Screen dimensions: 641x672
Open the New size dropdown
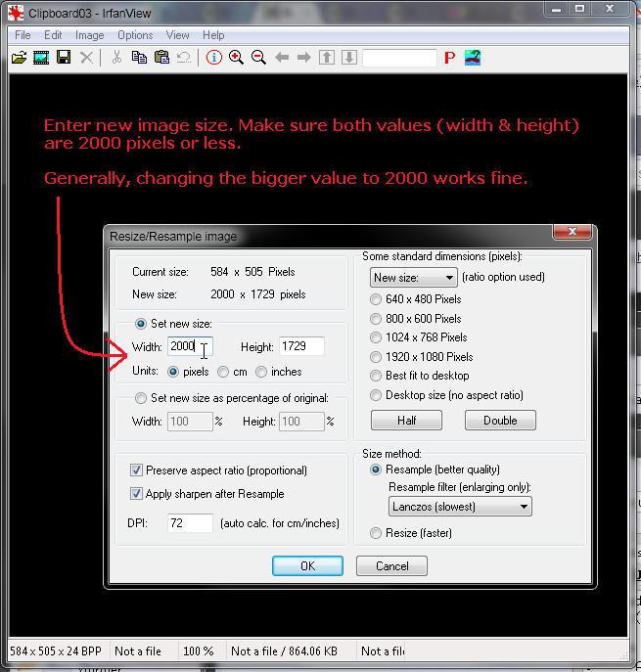(x=413, y=277)
